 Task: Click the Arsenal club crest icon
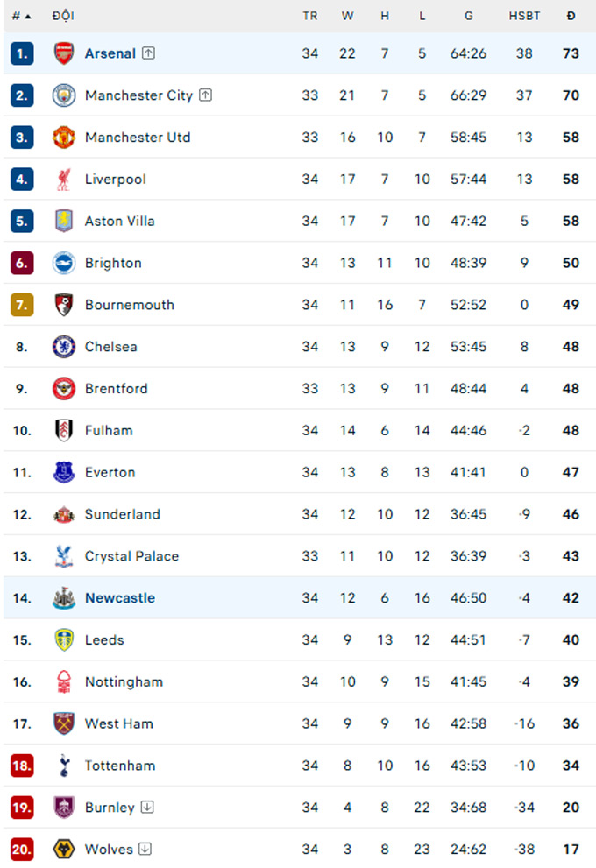pyautogui.click(x=64, y=53)
